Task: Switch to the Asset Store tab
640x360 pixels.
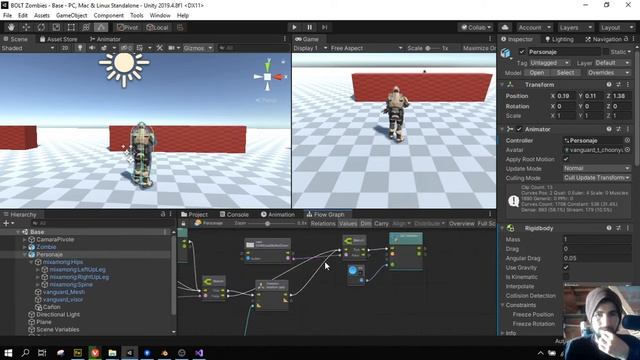Action: pos(58,39)
